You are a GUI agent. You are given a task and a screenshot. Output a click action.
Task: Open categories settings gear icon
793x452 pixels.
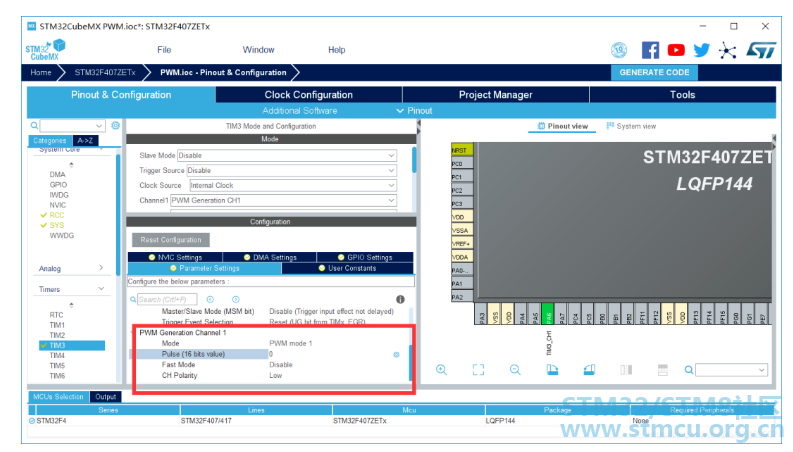tap(115, 125)
